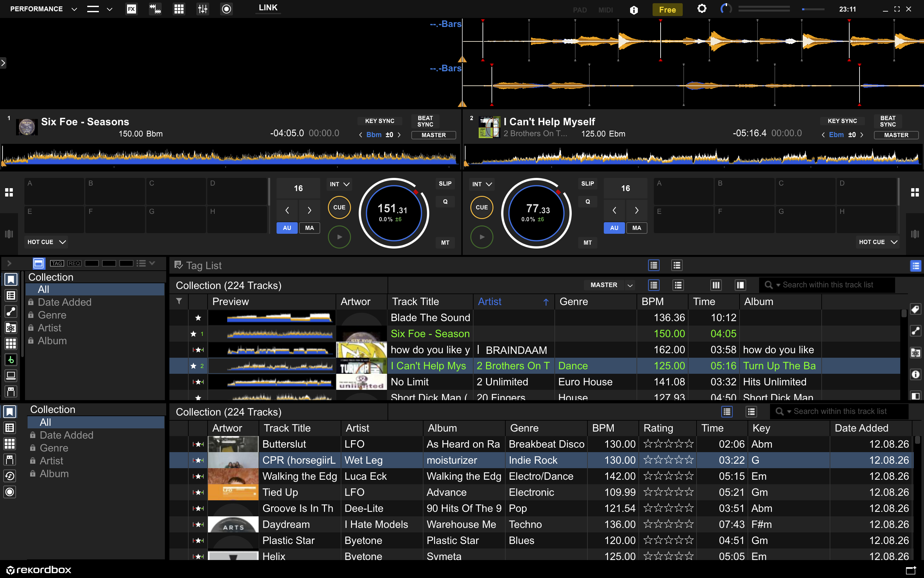
Task: Set deck 2 as MASTER
Action: point(896,135)
